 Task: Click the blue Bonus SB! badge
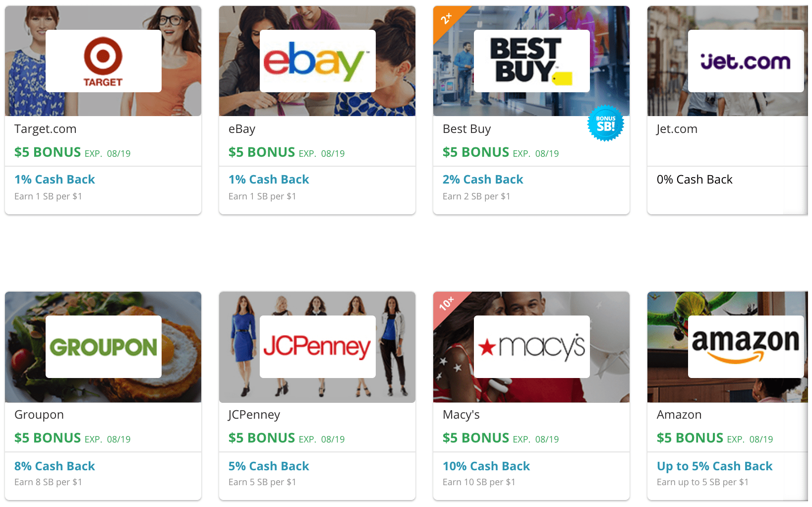click(606, 124)
